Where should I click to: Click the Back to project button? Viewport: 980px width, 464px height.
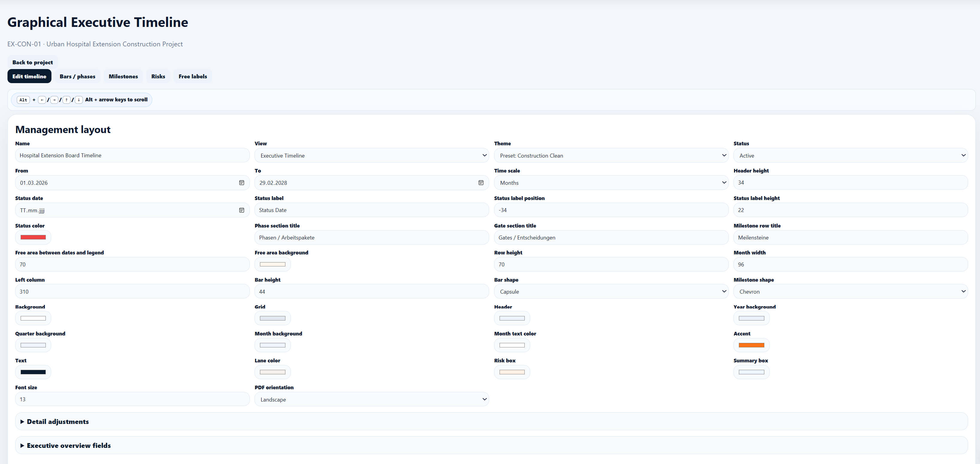pos(33,62)
